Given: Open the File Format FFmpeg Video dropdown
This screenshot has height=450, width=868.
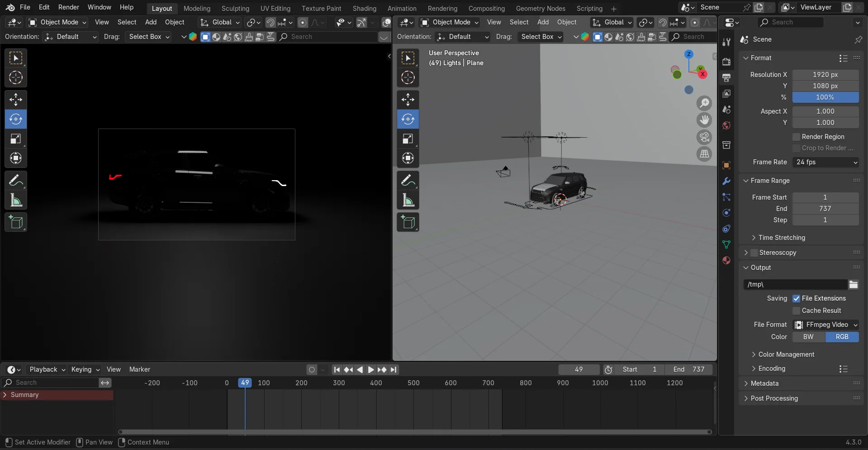Looking at the screenshot, I should point(825,325).
